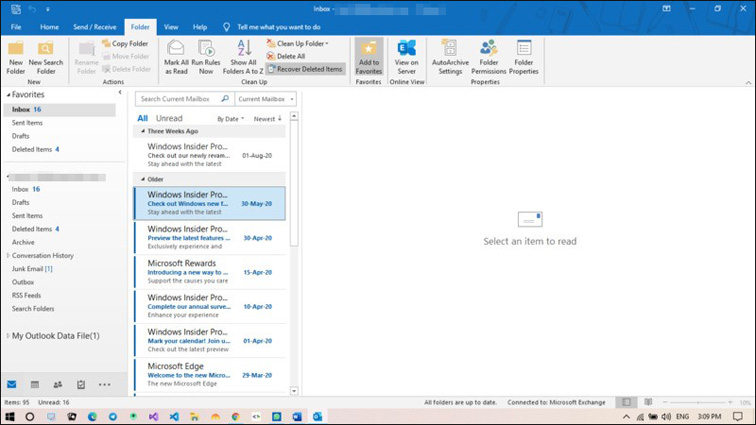The height and width of the screenshot is (425, 756).
Task: Click the Tell me lightbulb icon
Action: click(x=226, y=27)
